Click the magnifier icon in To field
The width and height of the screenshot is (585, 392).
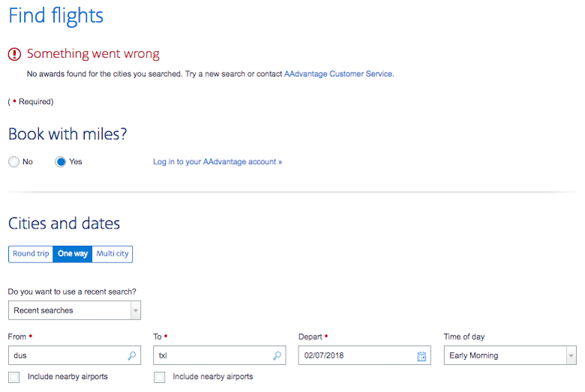pos(277,355)
